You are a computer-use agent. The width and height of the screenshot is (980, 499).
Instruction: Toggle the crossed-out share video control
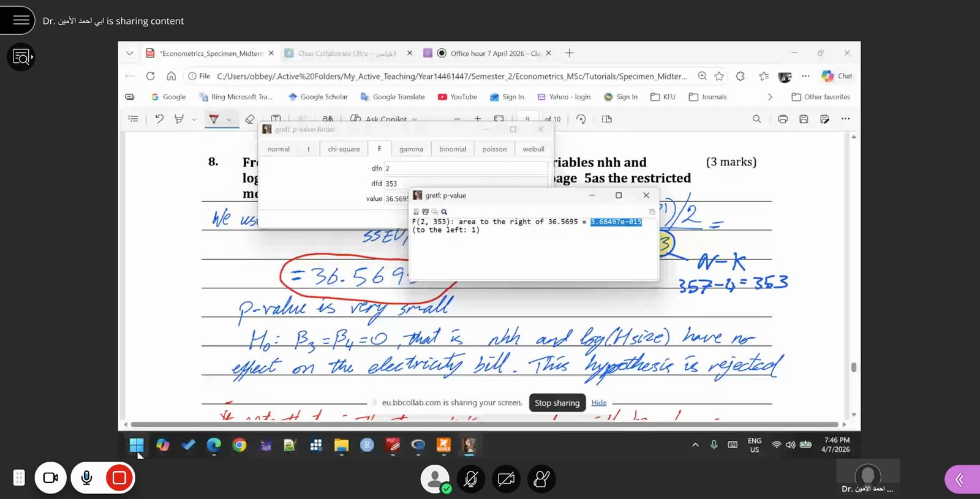(x=506, y=479)
